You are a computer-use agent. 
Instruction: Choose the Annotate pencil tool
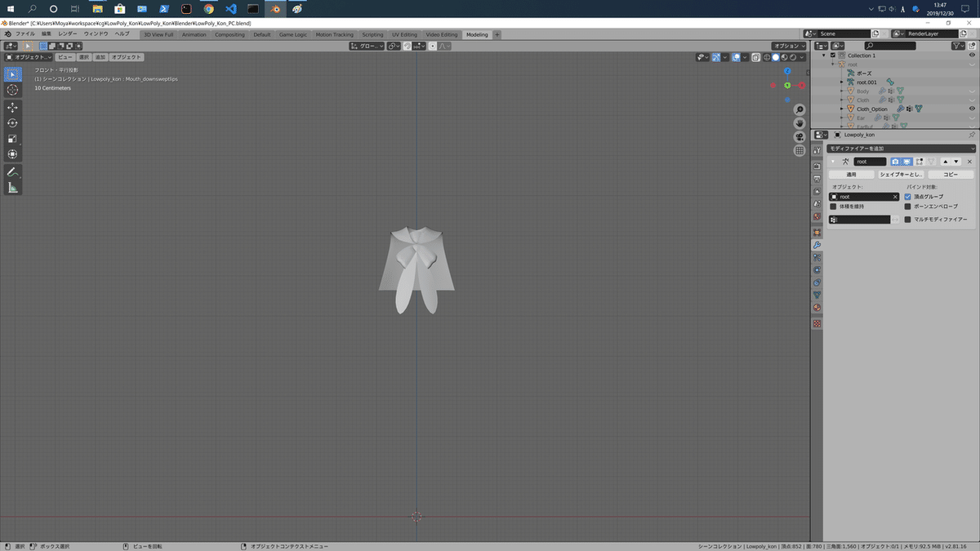pos(12,171)
